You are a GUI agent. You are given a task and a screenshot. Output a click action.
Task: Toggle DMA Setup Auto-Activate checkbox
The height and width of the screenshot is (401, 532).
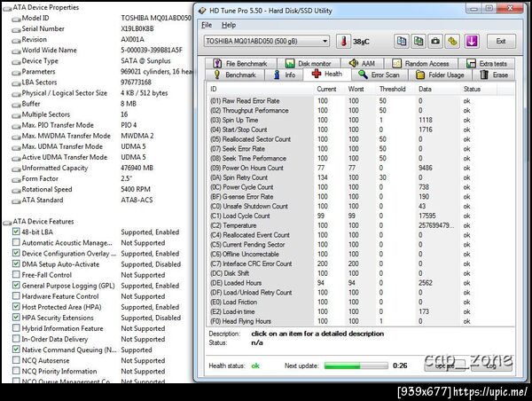click(16, 263)
